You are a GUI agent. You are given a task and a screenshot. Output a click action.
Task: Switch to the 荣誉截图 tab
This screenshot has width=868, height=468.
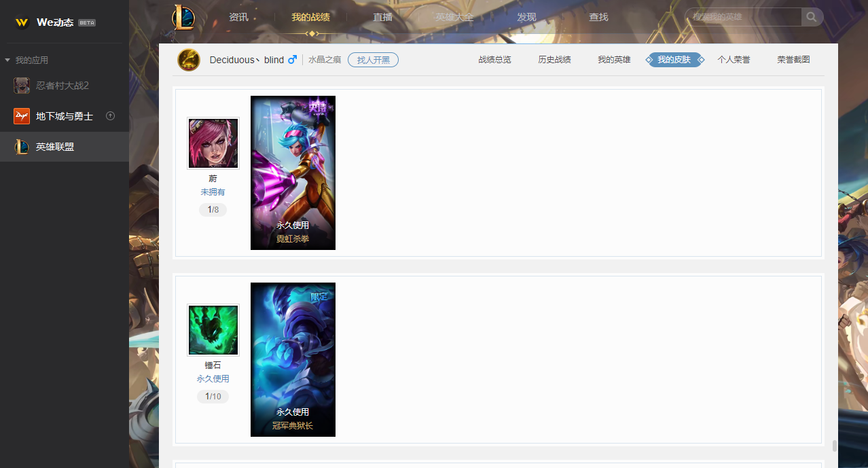pyautogui.click(x=793, y=60)
